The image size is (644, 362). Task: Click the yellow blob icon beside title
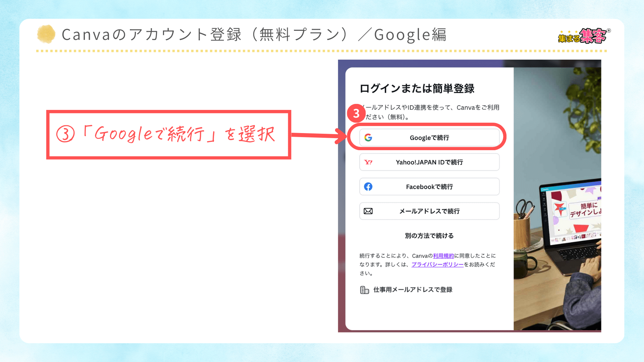click(46, 34)
